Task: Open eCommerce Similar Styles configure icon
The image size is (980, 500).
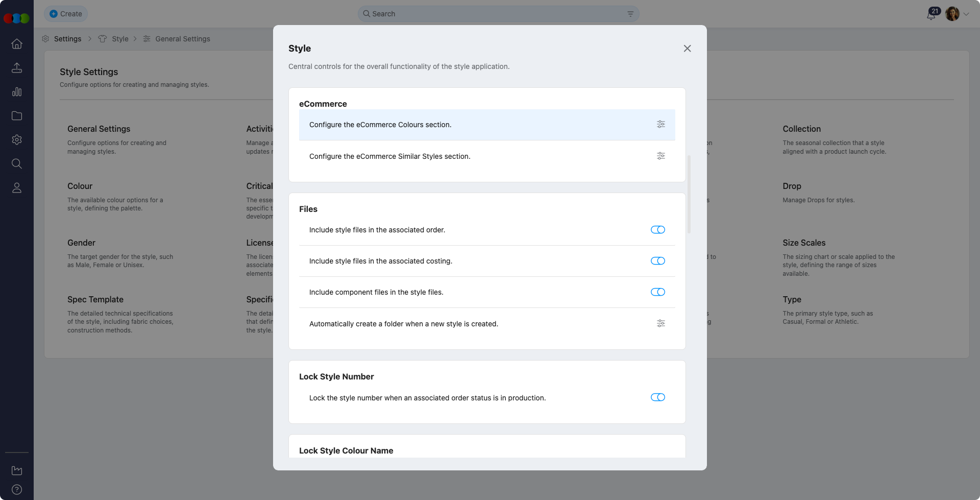Action: [x=660, y=156]
